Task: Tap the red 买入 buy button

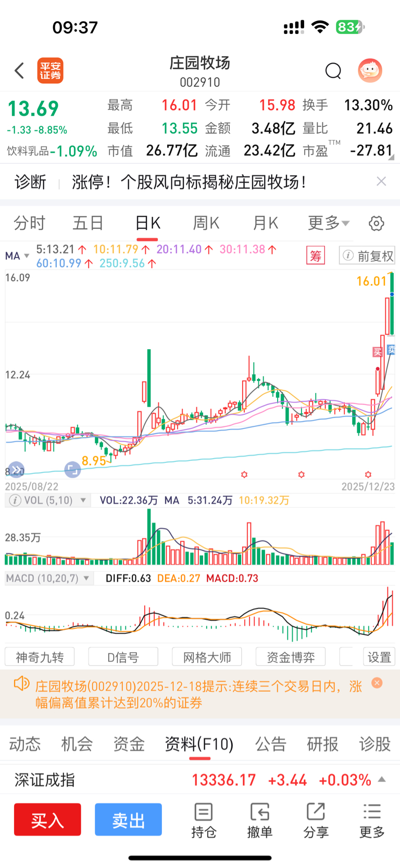Action: click(x=47, y=820)
